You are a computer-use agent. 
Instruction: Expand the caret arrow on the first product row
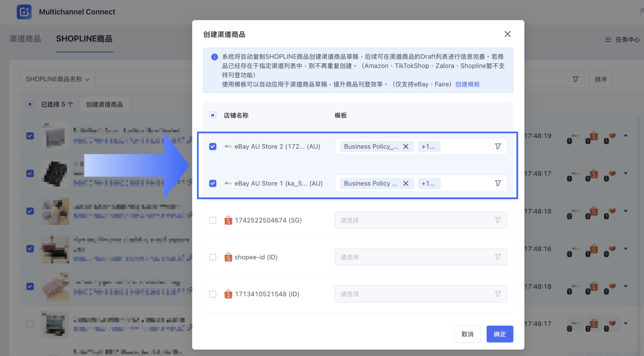click(x=626, y=136)
